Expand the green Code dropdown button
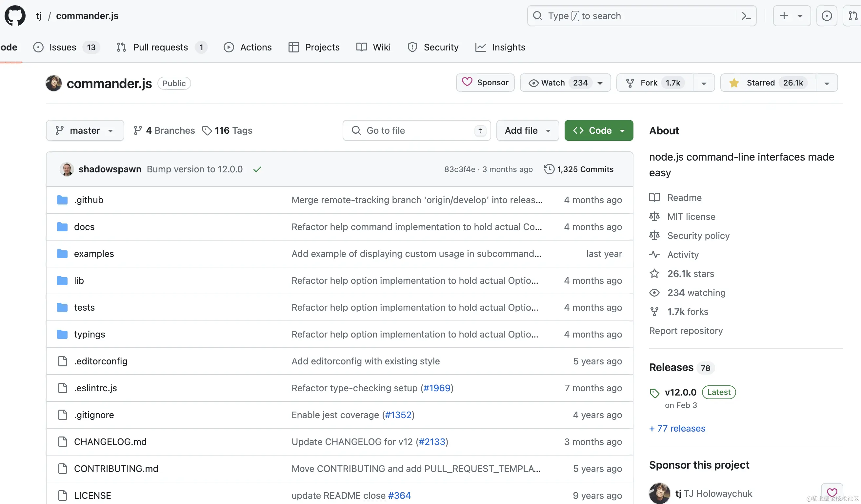 (599, 130)
